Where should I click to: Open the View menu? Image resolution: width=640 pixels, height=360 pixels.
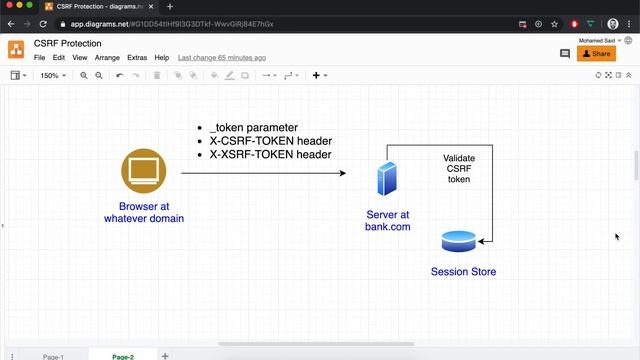80,58
